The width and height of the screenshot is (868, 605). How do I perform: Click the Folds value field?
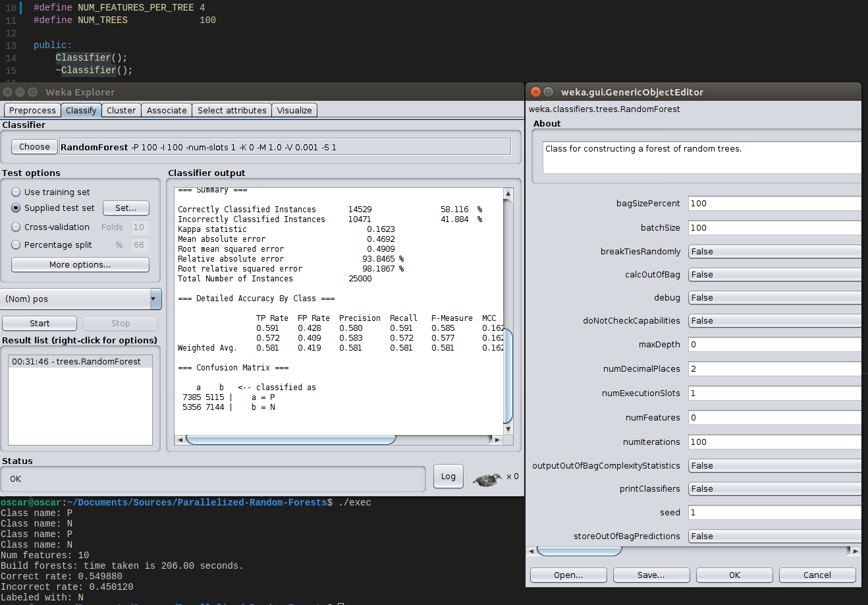(x=140, y=227)
